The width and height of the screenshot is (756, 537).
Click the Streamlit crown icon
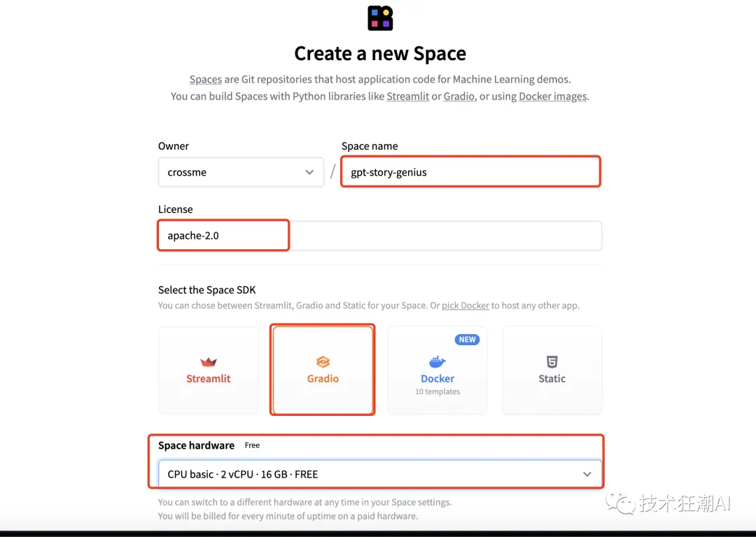[209, 362]
